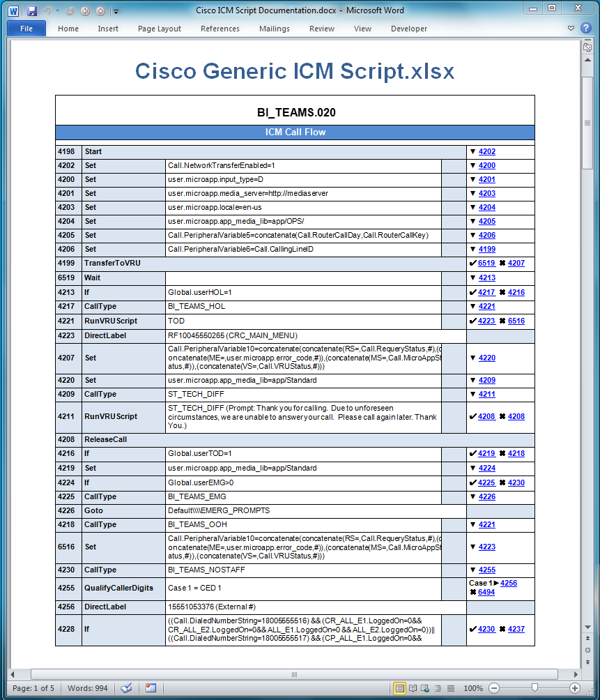This screenshot has width=600, height=700.
Task: Click the zoom slider handle
Action: [x=535, y=687]
